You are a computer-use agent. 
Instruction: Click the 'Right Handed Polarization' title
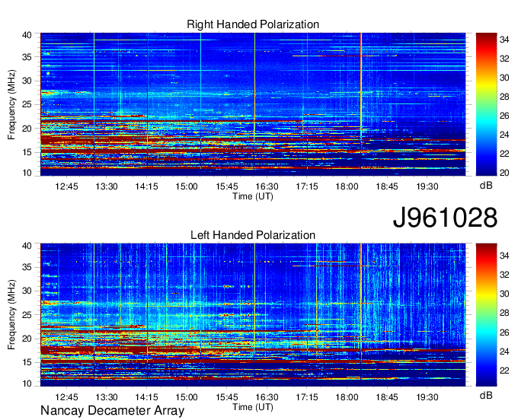pyautogui.click(x=253, y=24)
